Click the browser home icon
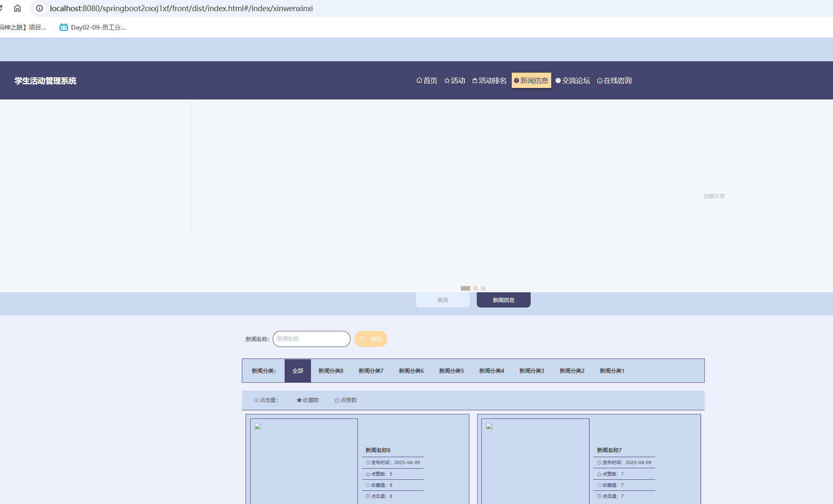Image resolution: width=833 pixels, height=504 pixels. pyautogui.click(x=17, y=8)
